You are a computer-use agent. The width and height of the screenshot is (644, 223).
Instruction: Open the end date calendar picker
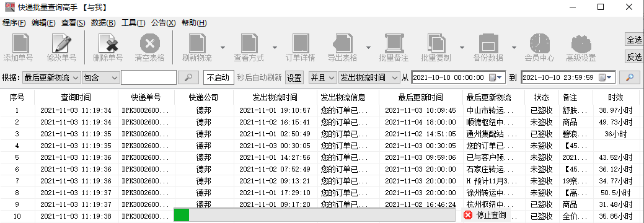click(x=606, y=77)
